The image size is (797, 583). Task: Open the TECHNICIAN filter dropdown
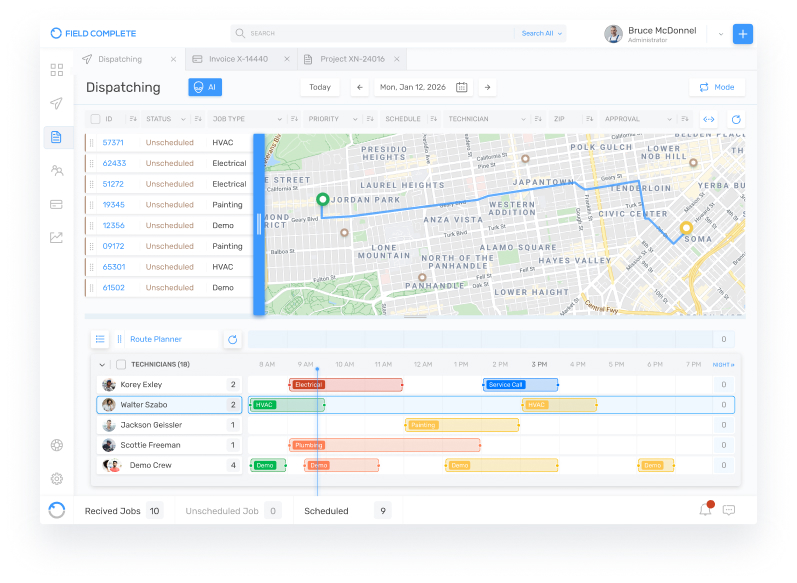coord(524,119)
